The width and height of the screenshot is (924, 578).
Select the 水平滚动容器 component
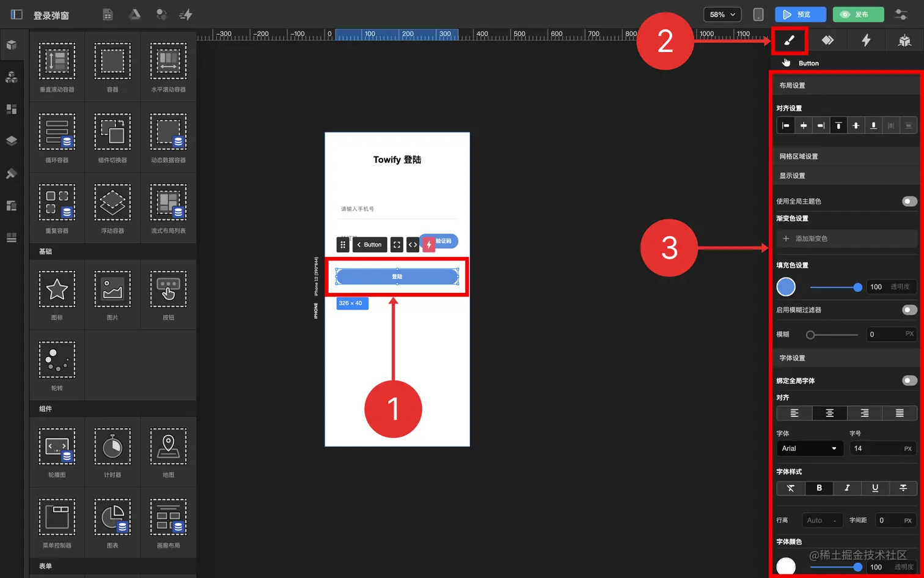pyautogui.click(x=168, y=67)
